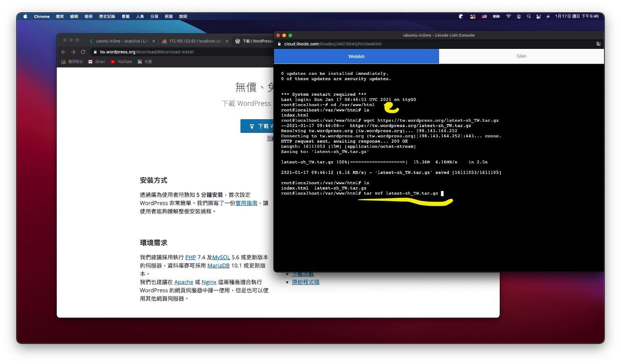Open the 人員 menu
This screenshot has width=621, height=364.
tap(140, 16)
